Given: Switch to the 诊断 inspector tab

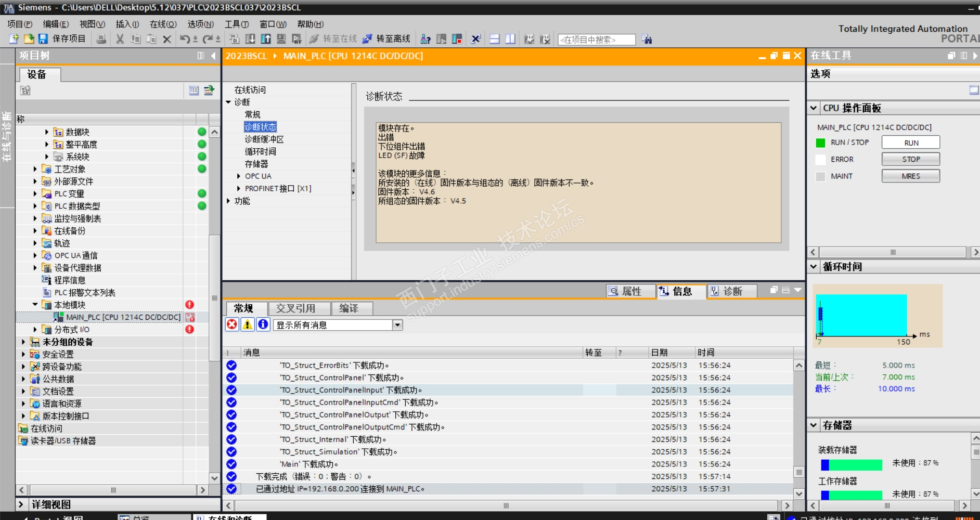Looking at the screenshot, I should [x=732, y=291].
